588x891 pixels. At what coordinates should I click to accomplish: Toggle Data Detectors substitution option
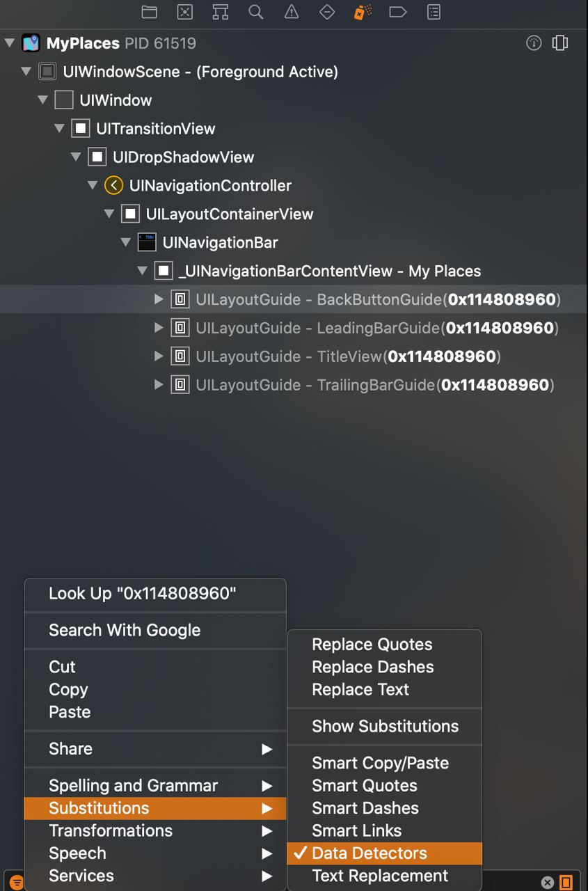pos(370,853)
